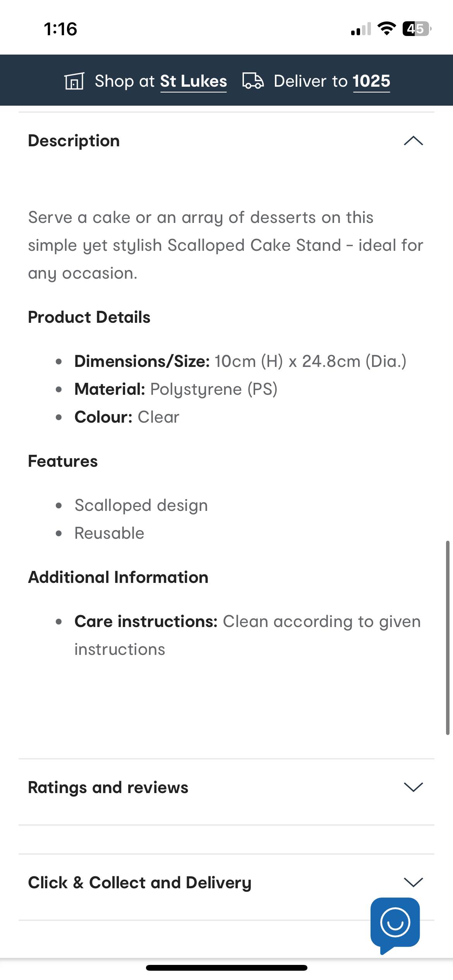Screen dimensions: 453x980
Task: Expand Click & Collect and Delivery chevron
Action: click(x=413, y=882)
